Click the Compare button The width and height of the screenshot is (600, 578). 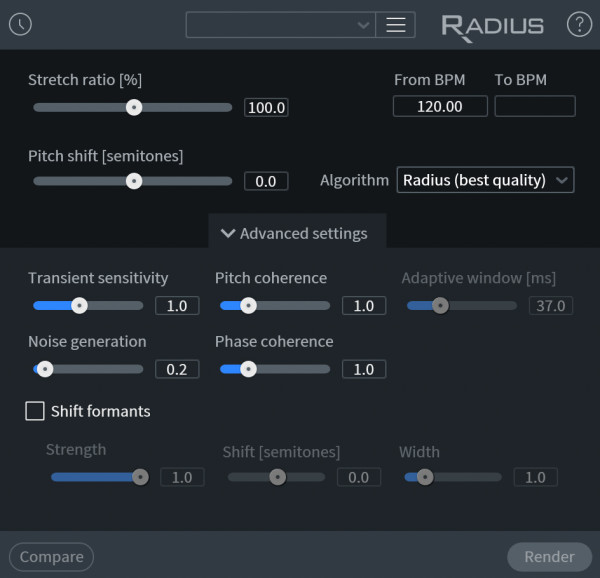(51, 557)
